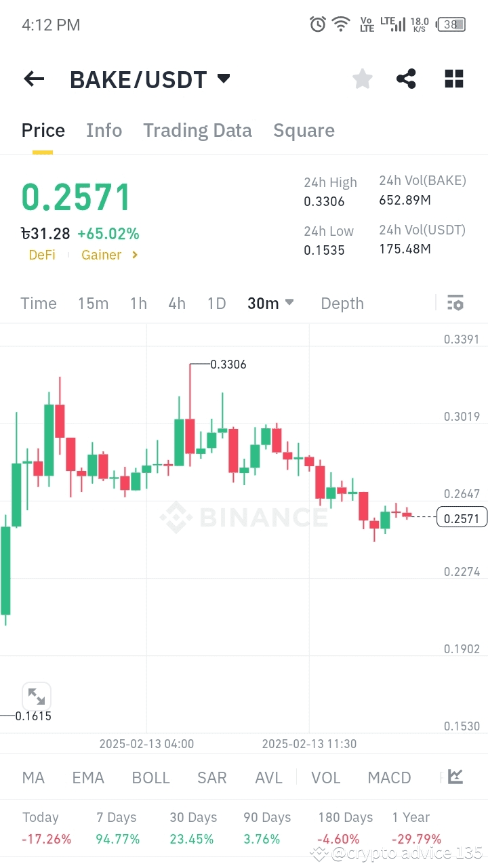Open the Info tab

point(104,130)
